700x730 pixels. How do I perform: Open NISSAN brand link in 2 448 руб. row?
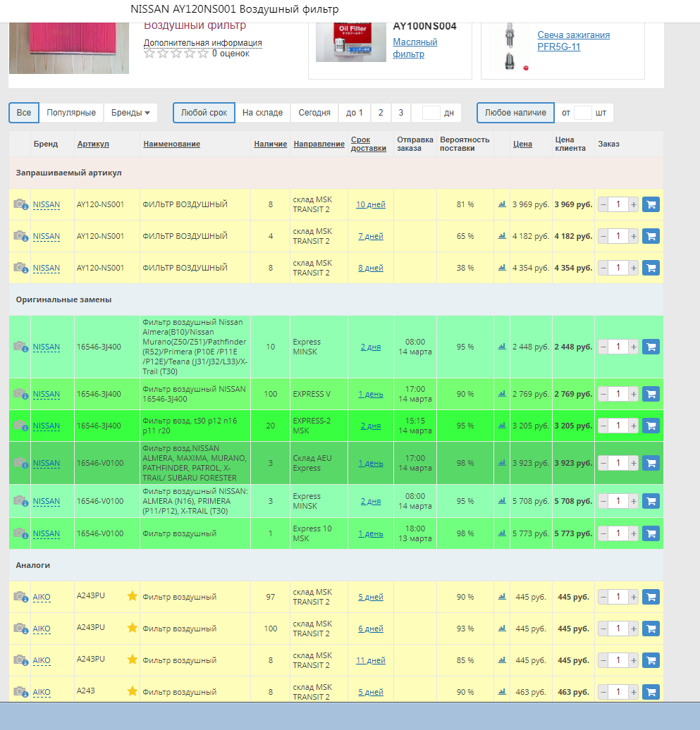click(x=46, y=347)
